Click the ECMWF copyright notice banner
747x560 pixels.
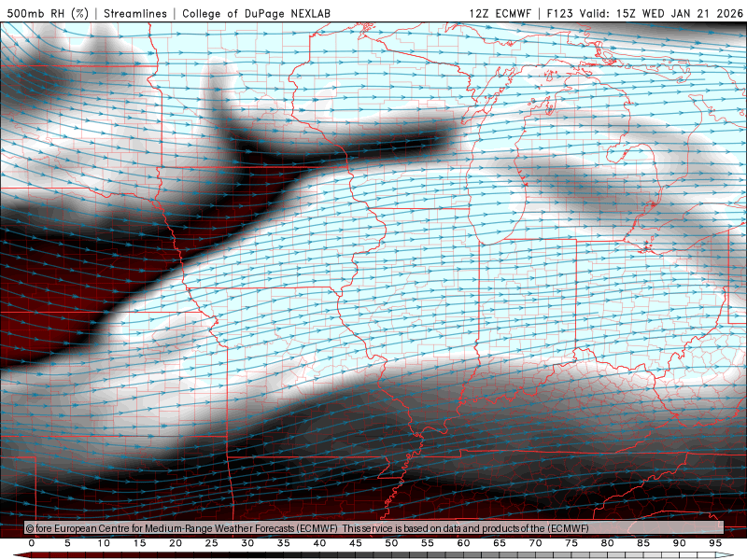tap(374, 528)
